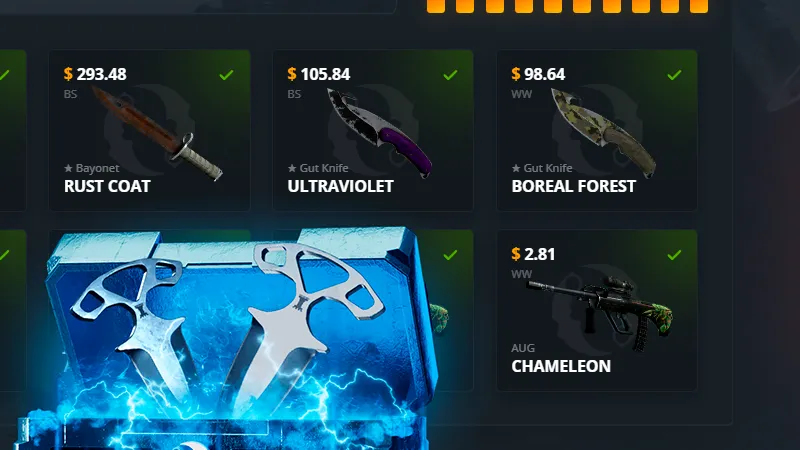This screenshot has height=450, width=800.
Task: Click the orange dollar sign beside 2.81
Action: click(x=516, y=254)
